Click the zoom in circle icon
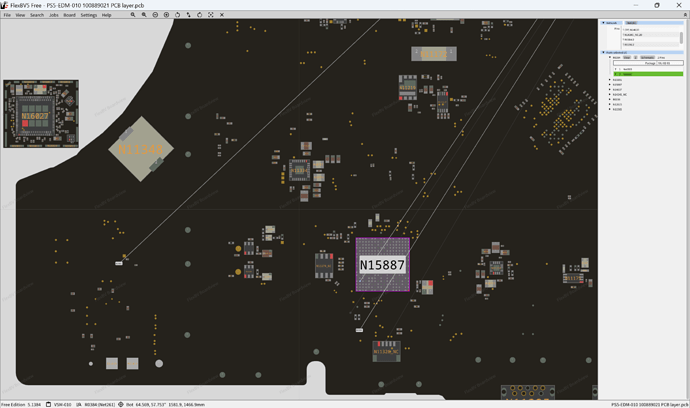The width and height of the screenshot is (690, 408). pyautogui.click(x=166, y=15)
